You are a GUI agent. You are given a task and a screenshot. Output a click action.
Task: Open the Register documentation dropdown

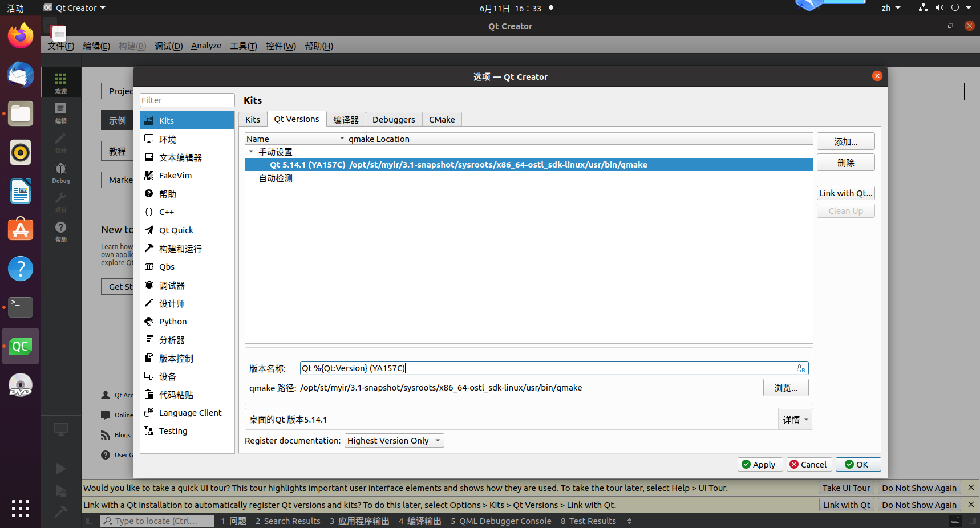click(x=394, y=441)
